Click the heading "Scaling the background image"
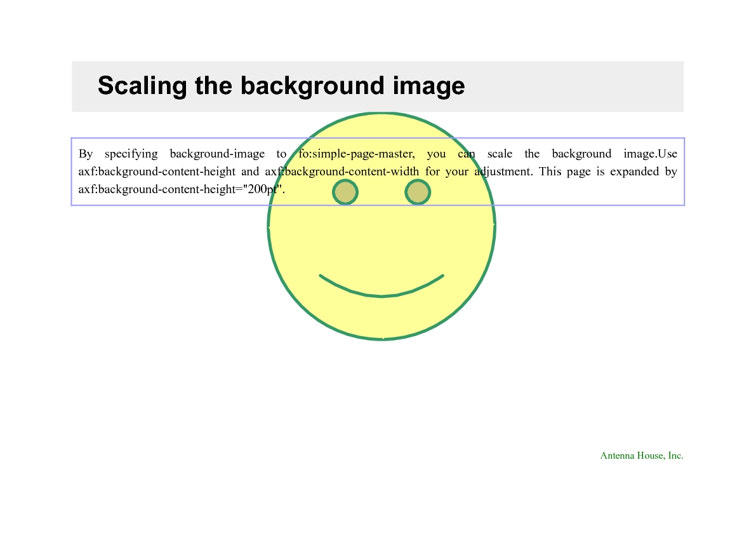 coord(281,86)
